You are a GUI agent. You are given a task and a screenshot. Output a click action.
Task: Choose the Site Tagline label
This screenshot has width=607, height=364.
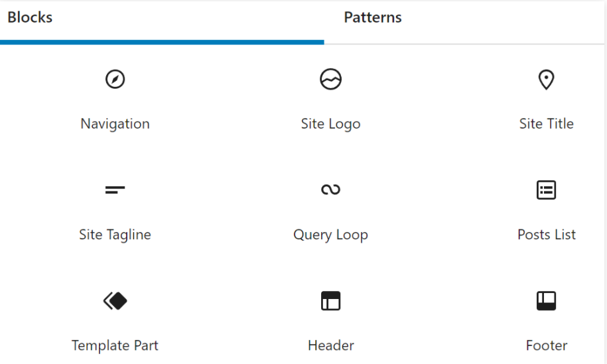(x=115, y=235)
